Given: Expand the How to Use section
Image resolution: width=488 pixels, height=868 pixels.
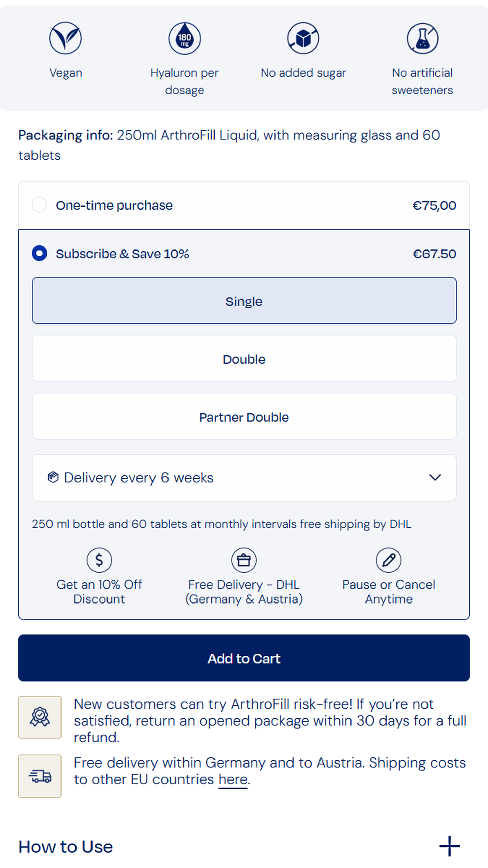Looking at the screenshot, I should tap(450, 846).
